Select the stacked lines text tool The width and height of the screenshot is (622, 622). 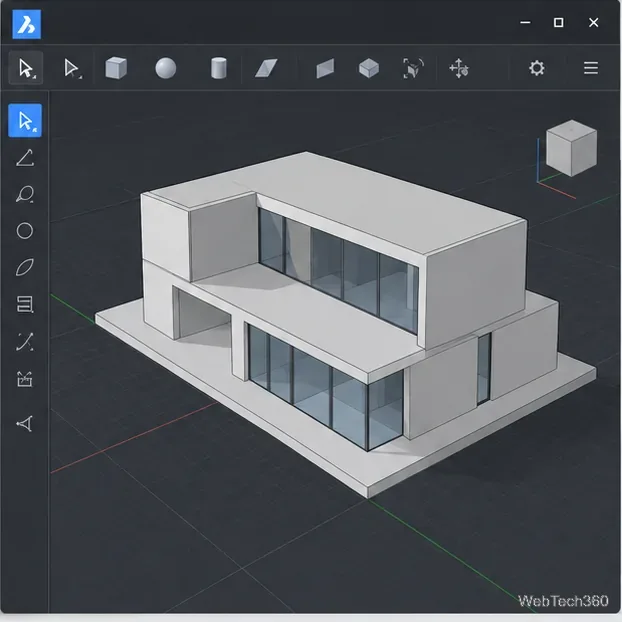(25, 304)
